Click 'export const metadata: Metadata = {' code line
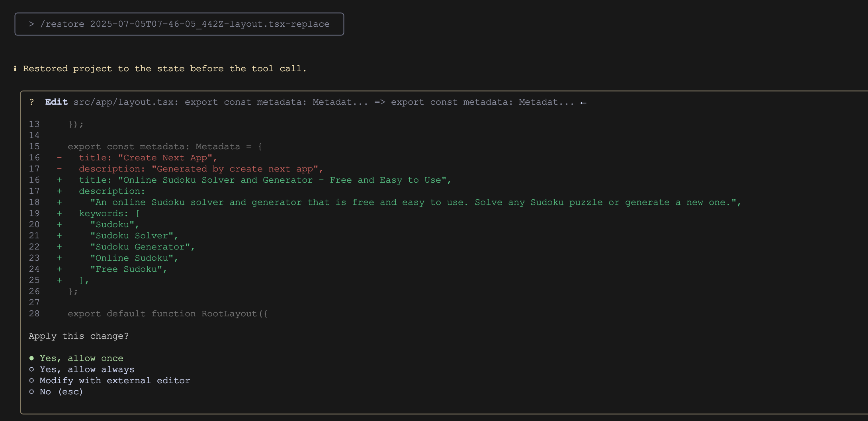The image size is (868, 421). pos(165,147)
